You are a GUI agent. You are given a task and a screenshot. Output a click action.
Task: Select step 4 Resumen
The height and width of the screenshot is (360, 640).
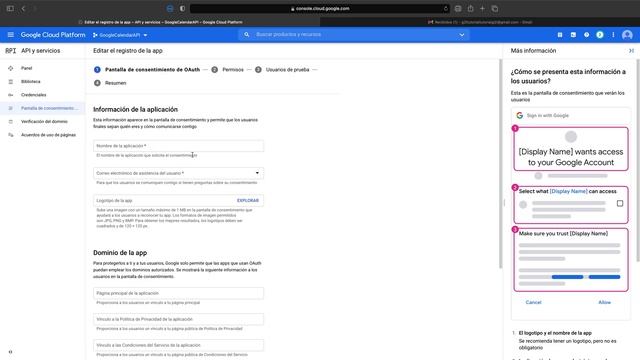tap(110, 83)
